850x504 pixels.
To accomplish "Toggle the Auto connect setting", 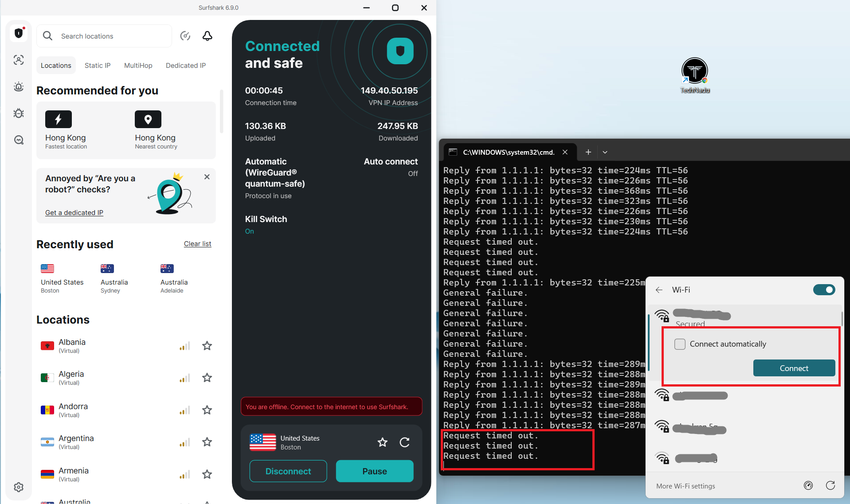I will tap(391, 167).
